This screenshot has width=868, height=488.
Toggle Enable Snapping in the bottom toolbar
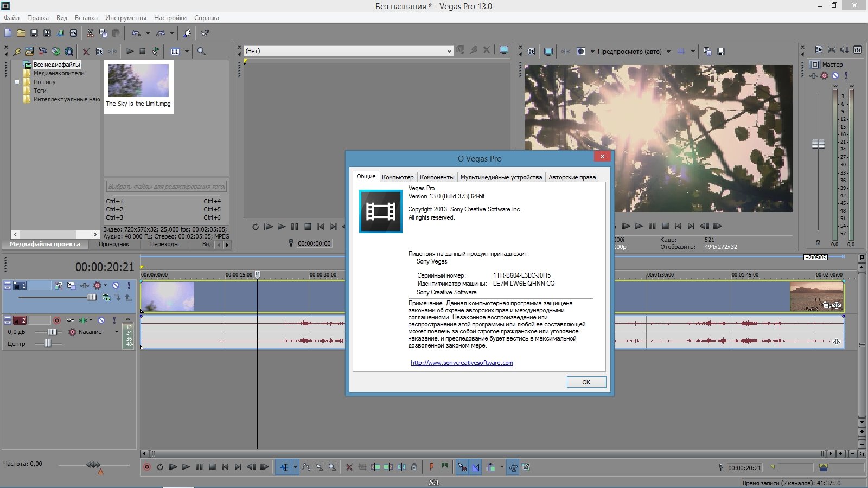point(462,467)
